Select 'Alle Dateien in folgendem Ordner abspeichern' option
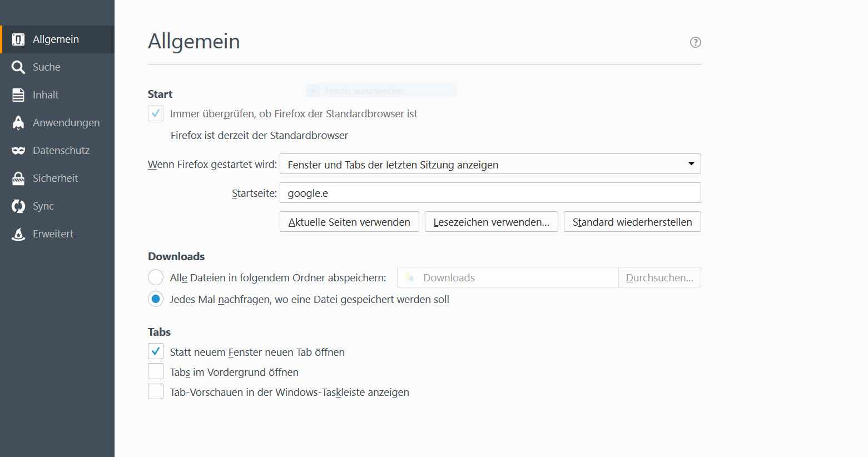This screenshot has width=868, height=457. click(156, 277)
